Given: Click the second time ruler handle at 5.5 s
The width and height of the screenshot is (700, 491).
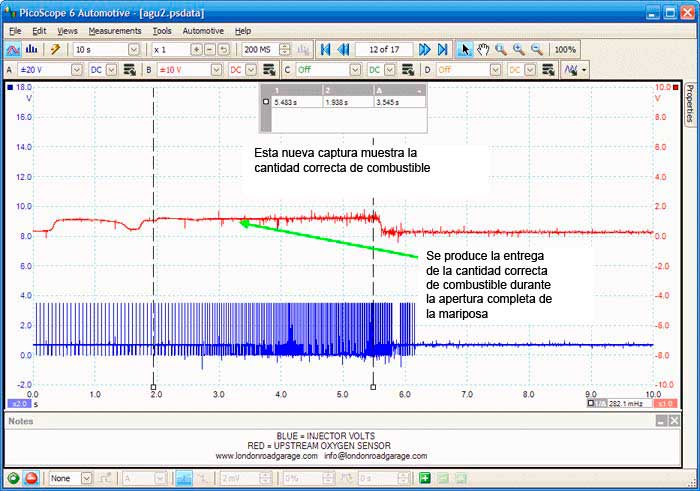Looking at the screenshot, I should point(373,386).
